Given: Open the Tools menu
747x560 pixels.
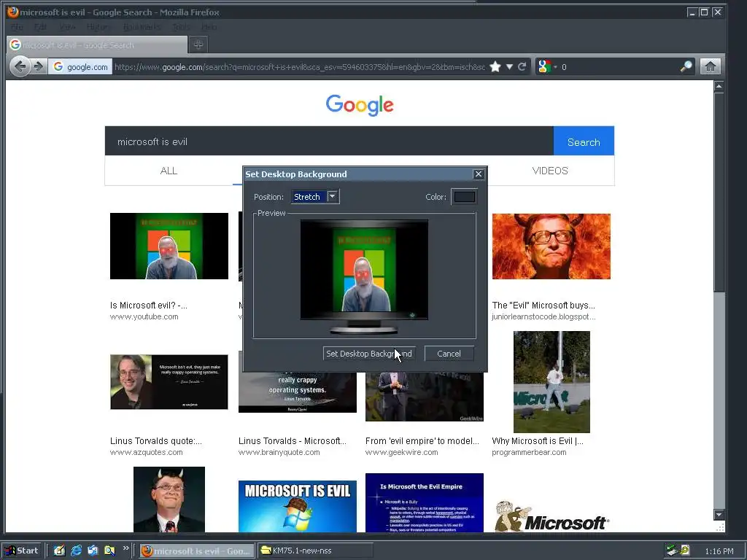Looking at the screenshot, I should pos(181,27).
